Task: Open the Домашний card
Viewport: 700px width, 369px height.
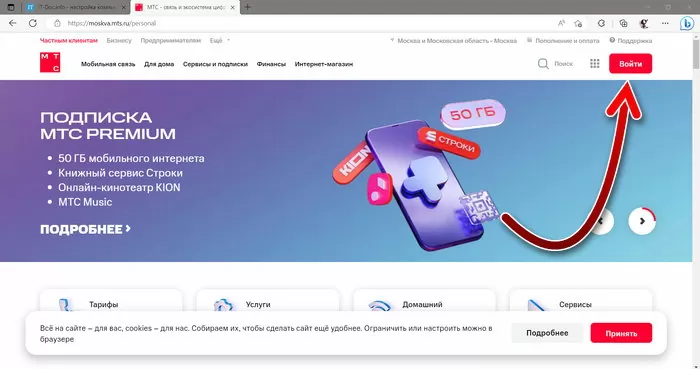Action: [425, 301]
